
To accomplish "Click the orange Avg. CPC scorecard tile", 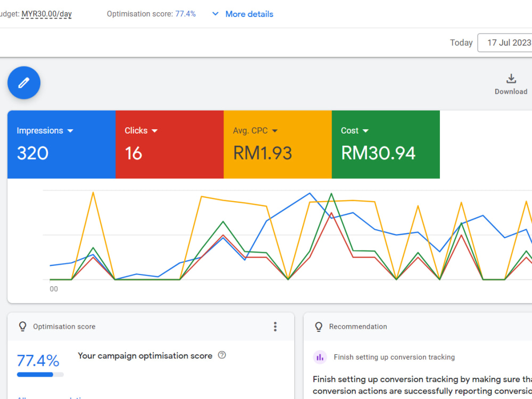I will click(278, 145).
